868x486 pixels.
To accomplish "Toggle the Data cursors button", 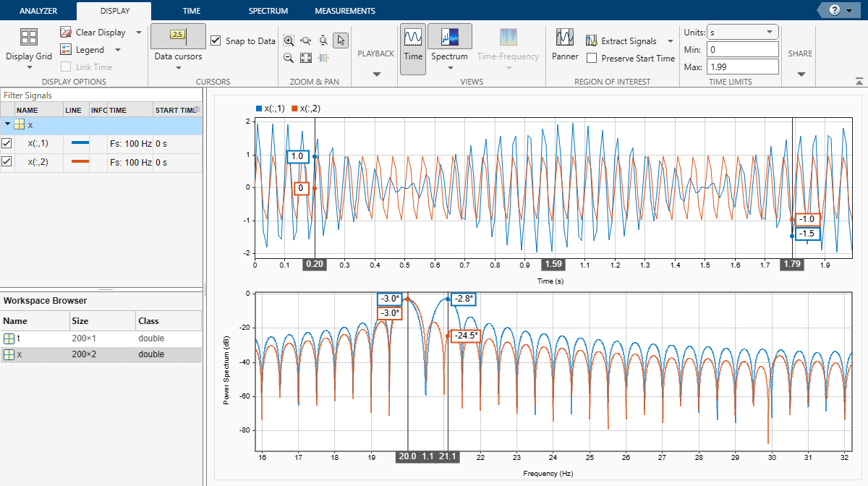I will pyautogui.click(x=178, y=36).
